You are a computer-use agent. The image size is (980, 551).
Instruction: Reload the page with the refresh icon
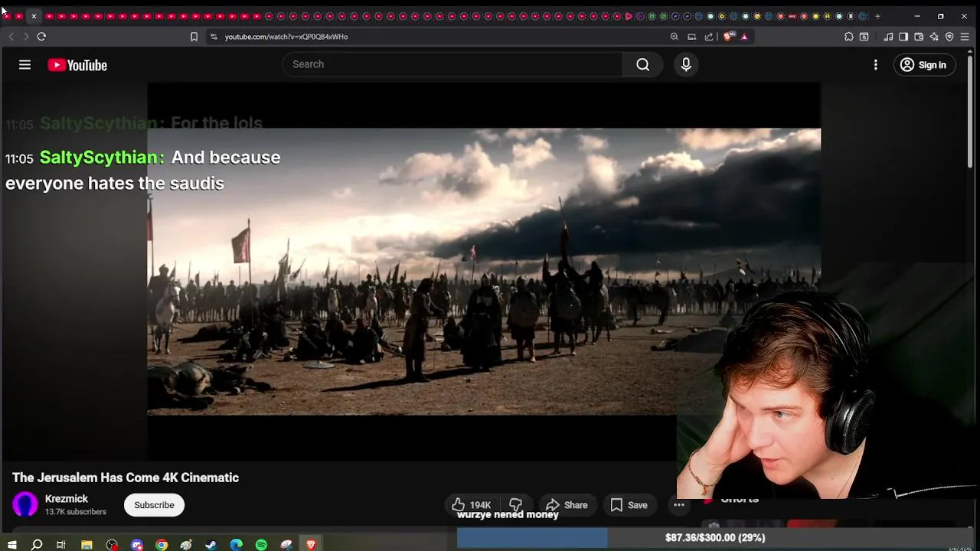pos(41,37)
